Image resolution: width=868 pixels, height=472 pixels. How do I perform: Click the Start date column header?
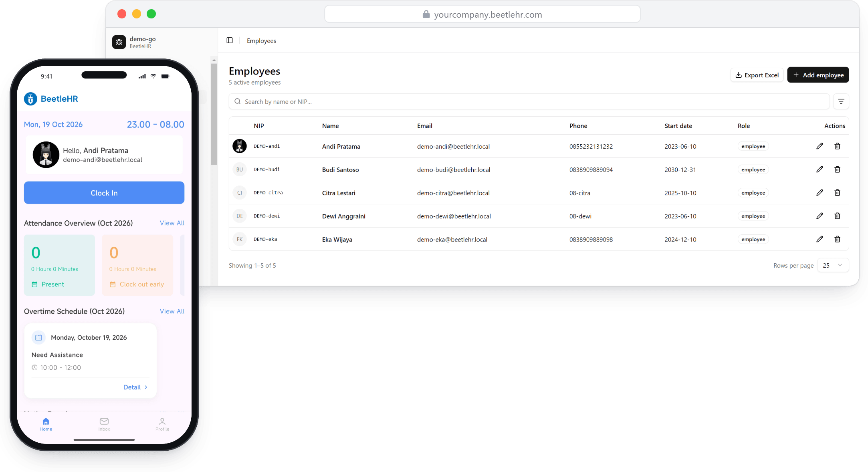click(x=678, y=126)
